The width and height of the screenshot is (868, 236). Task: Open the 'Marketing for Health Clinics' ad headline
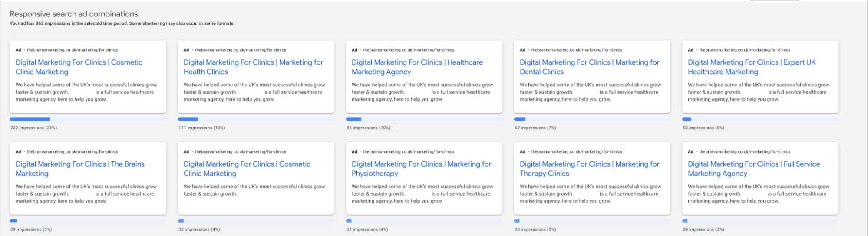tap(253, 67)
